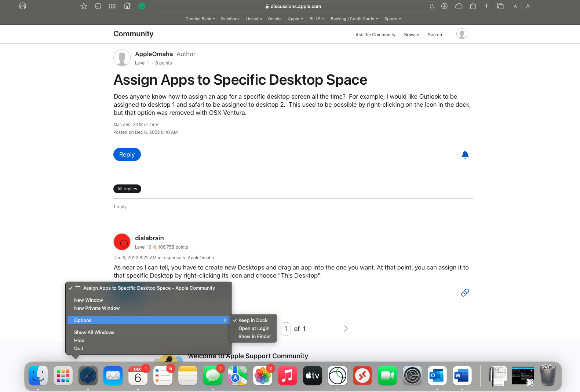Increase text size with the large A
This screenshot has height=392, width=580.
pyautogui.click(x=528, y=6)
